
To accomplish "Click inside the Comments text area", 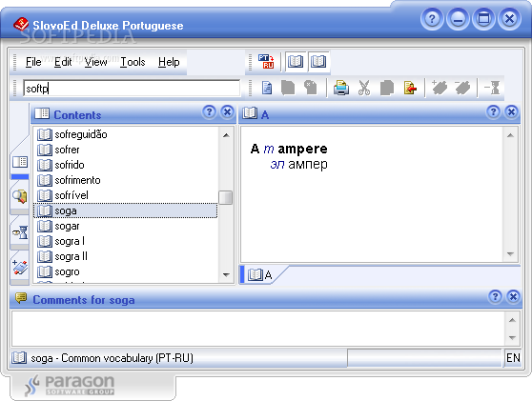I will tap(258, 329).
